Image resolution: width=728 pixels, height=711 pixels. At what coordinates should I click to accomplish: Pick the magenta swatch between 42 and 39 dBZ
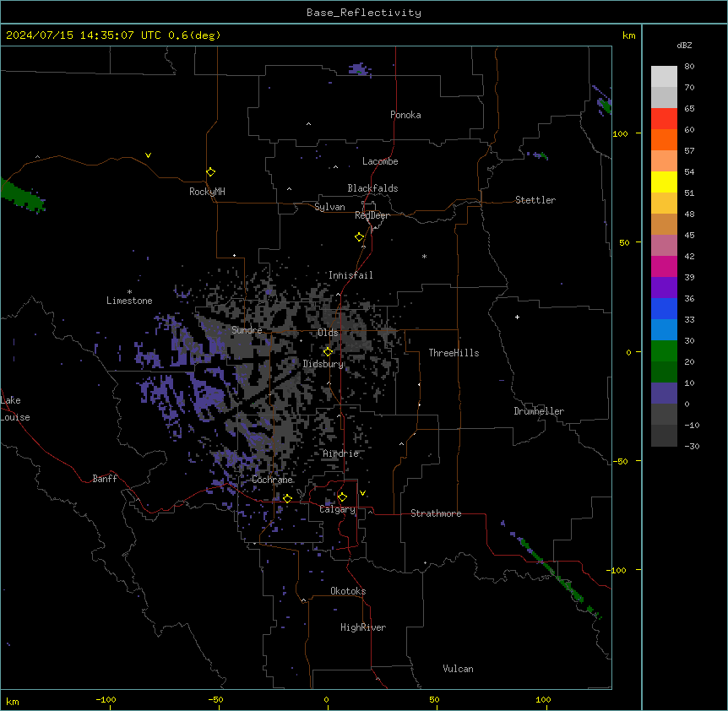tap(664, 266)
